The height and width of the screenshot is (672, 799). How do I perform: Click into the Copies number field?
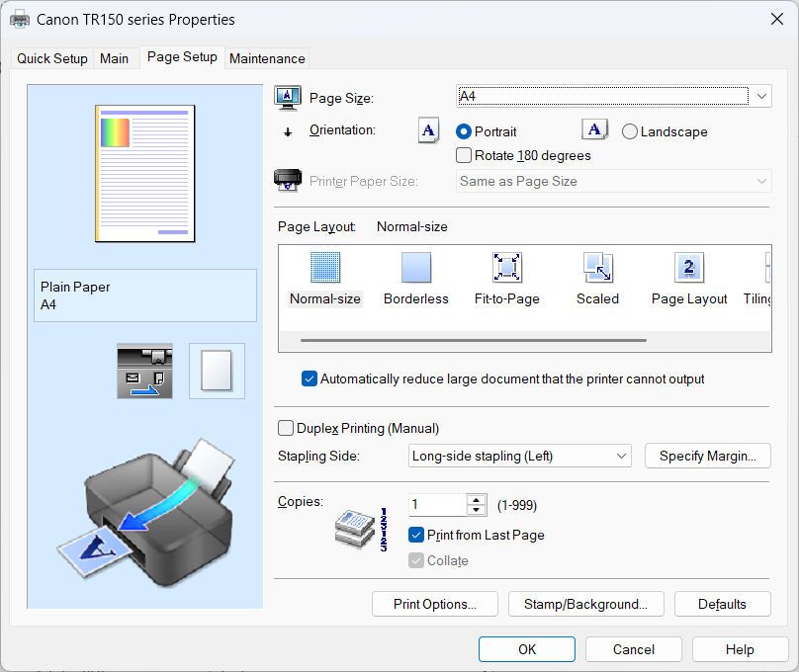[438, 505]
